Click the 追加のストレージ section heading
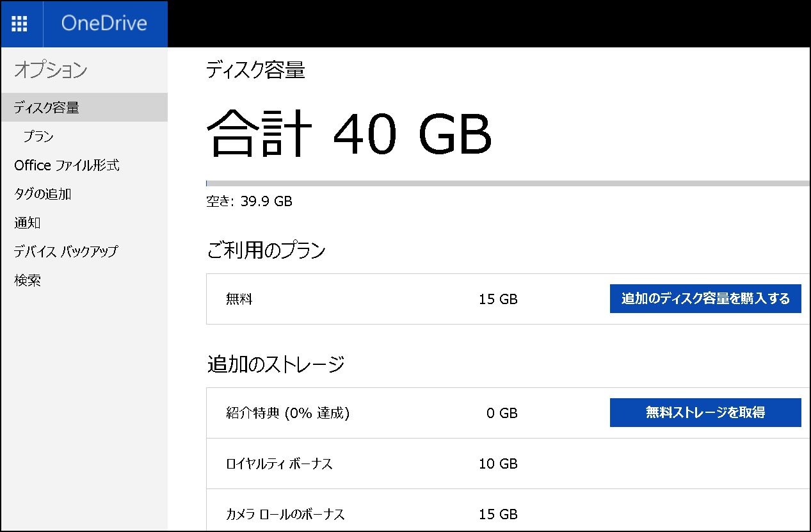This screenshot has height=532, width=811. point(276,364)
